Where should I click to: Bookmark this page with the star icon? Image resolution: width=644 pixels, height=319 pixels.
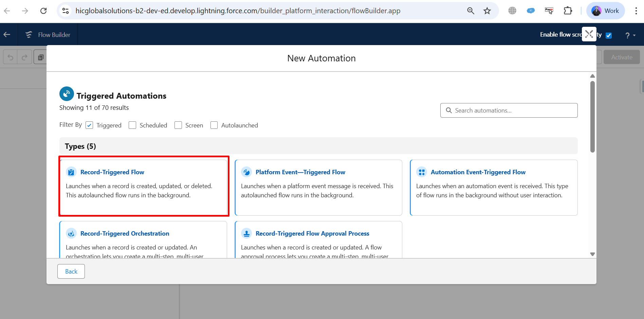(487, 11)
